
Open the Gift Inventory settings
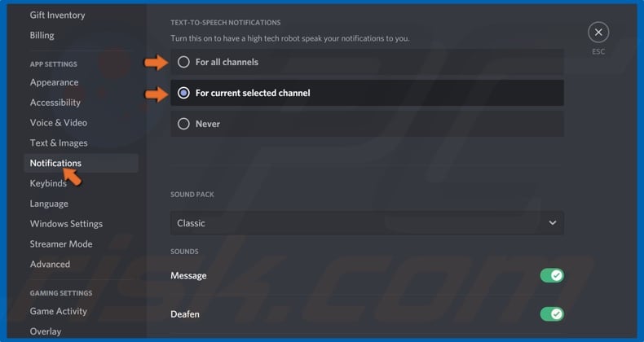57,15
